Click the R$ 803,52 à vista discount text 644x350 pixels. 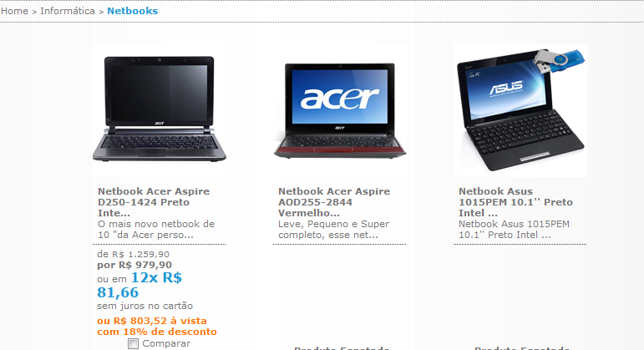(157, 326)
